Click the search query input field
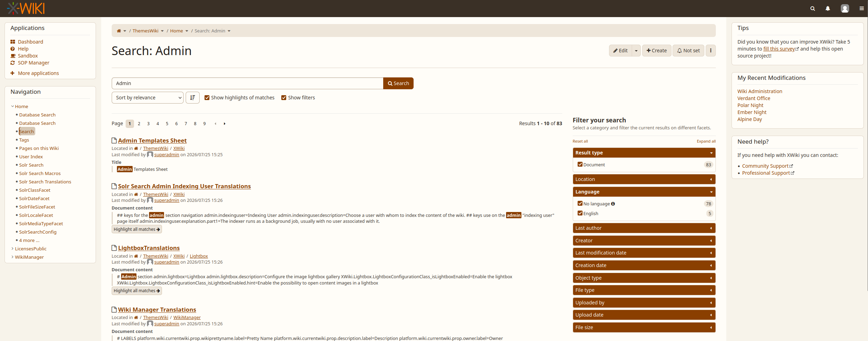 [247, 83]
